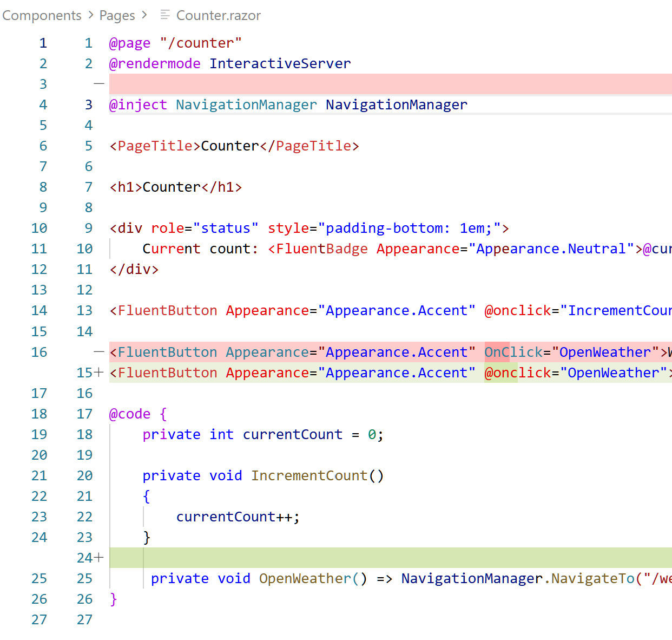
Task: Open the Pages breadcrumb
Action: [x=117, y=15]
